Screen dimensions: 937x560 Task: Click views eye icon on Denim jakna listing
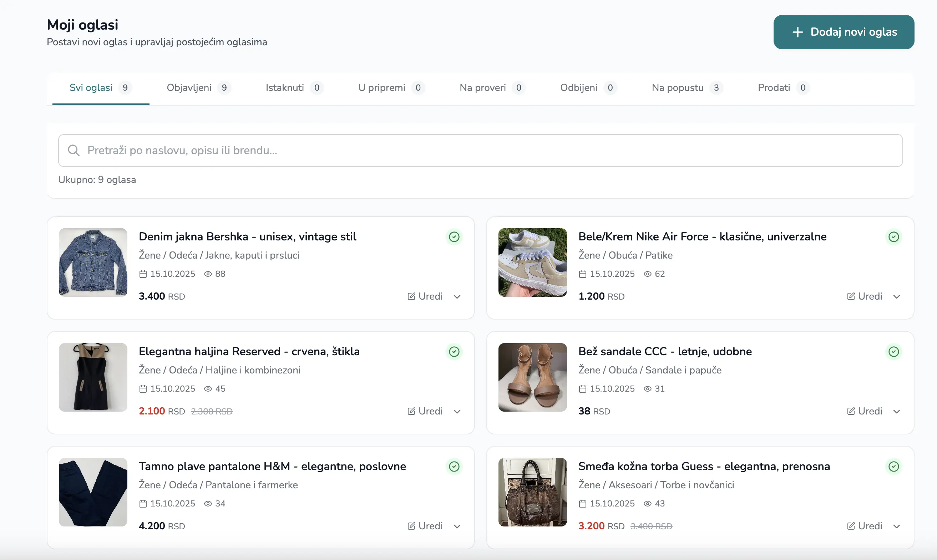[x=208, y=274]
